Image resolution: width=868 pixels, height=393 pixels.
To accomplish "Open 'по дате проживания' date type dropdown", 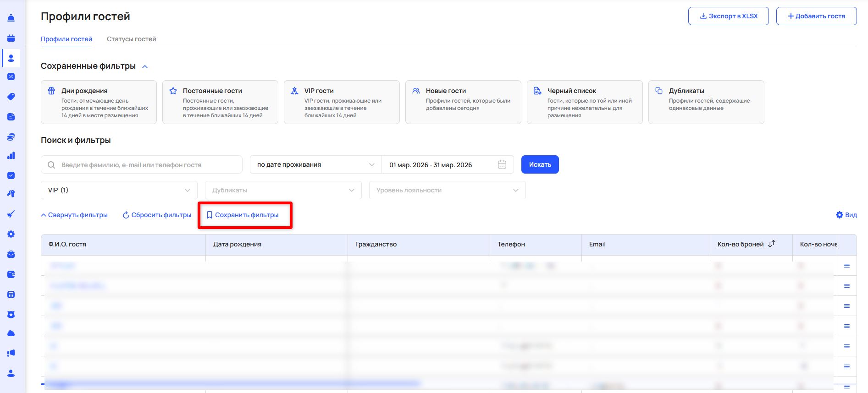I will [315, 164].
